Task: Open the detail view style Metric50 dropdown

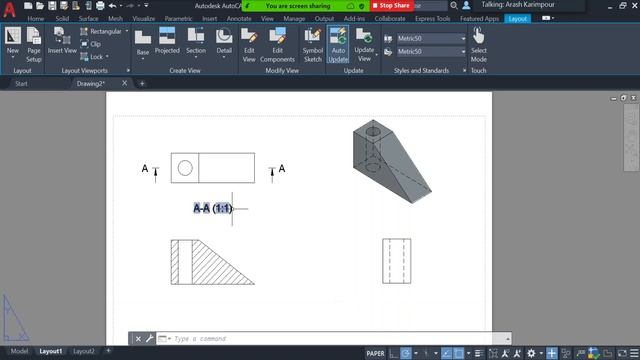Action: coord(431,51)
